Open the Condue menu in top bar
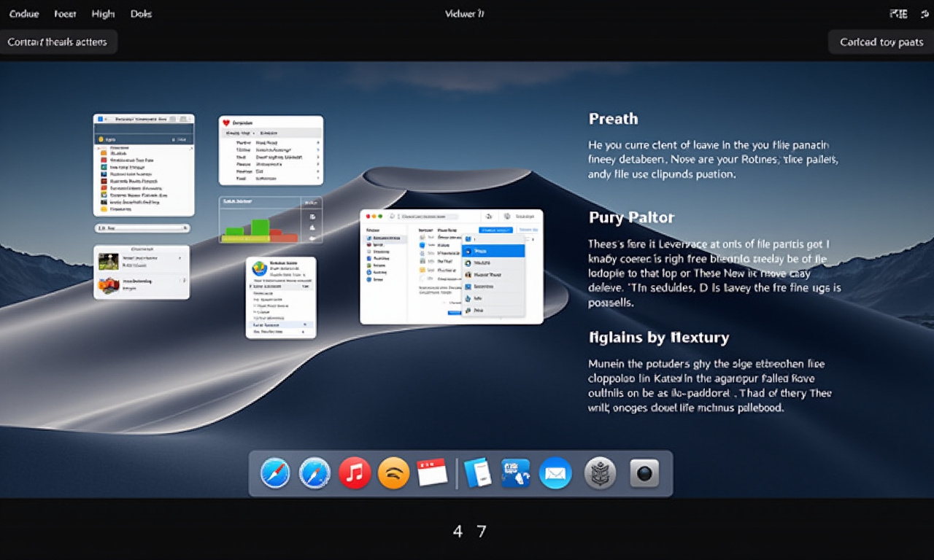Screen dimensions: 934x560 pyautogui.click(x=24, y=14)
